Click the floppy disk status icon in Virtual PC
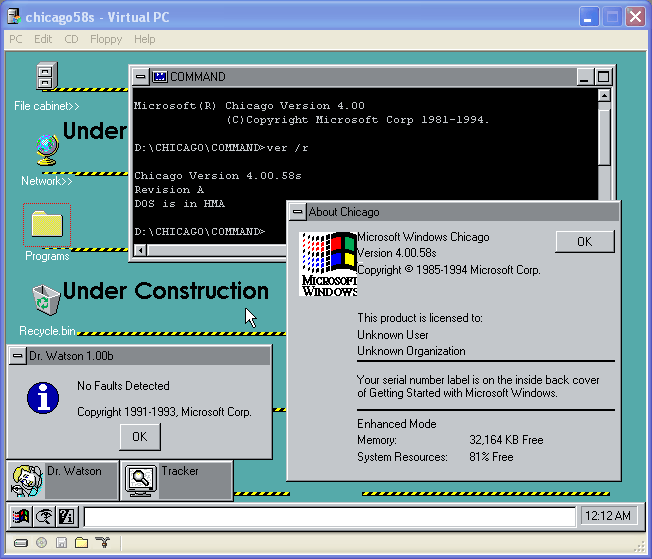The width and height of the screenshot is (652, 559). tap(62, 542)
